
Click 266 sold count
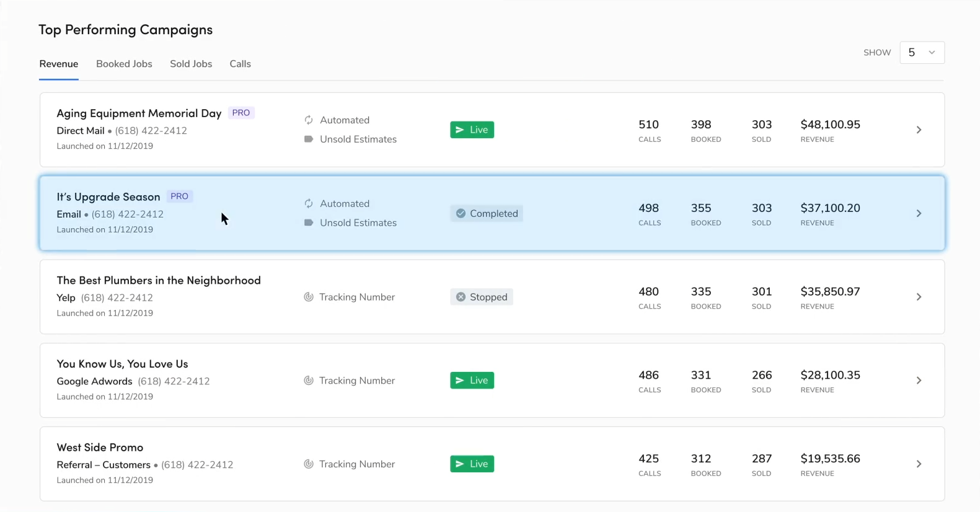762,376
